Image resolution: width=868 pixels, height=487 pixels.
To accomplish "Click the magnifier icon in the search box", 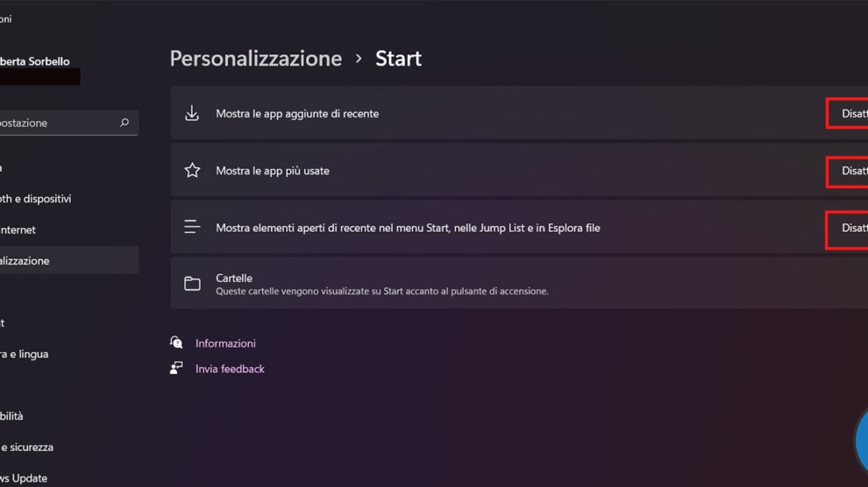I will 125,124.
